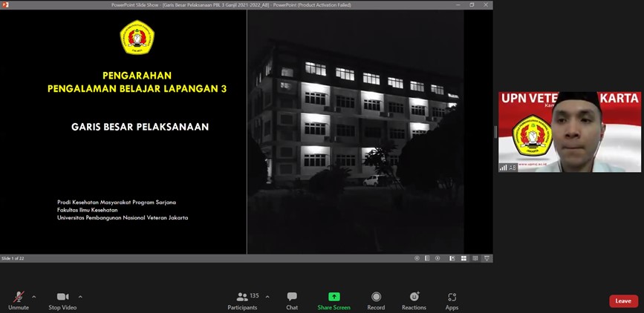644x313 pixels.
Task: Stop Video camera toggle
Action: click(x=62, y=300)
